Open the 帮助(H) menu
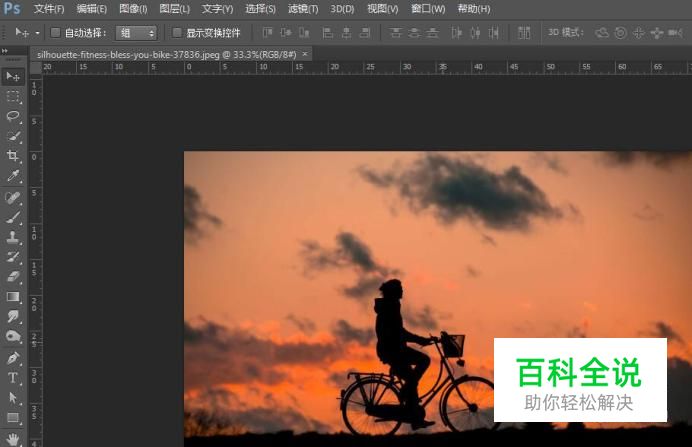 474,9
